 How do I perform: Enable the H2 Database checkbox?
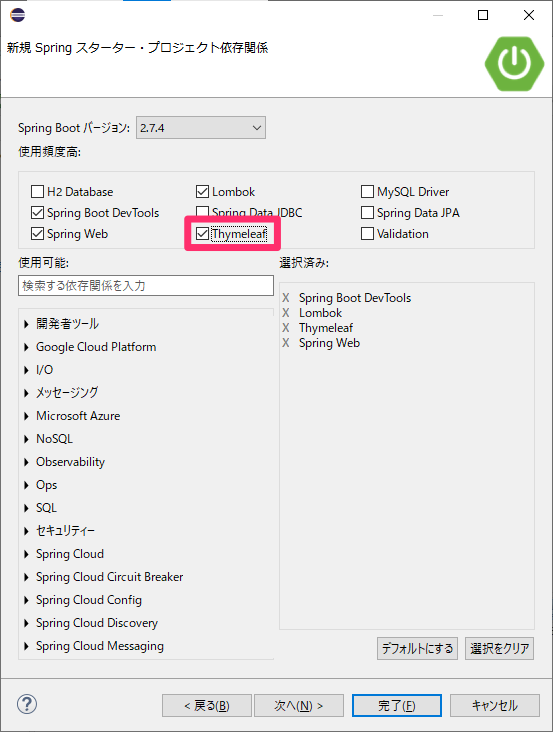click(37, 191)
